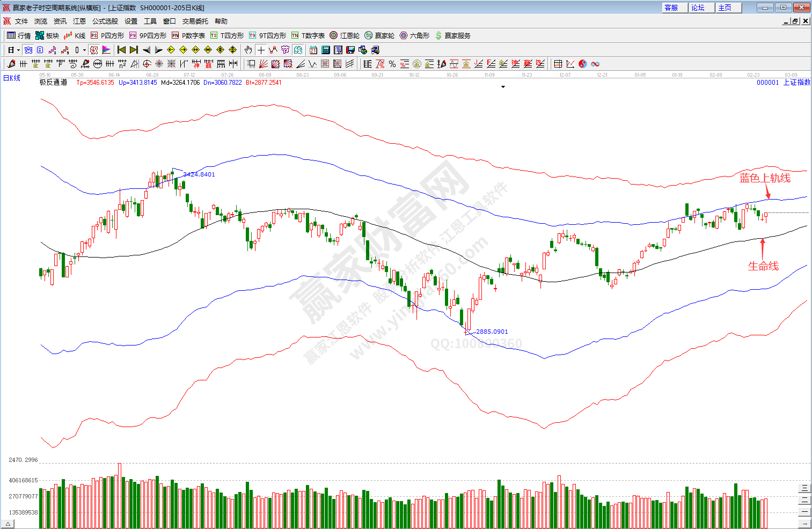Toggle the crosshair cursor tool

coord(261,50)
